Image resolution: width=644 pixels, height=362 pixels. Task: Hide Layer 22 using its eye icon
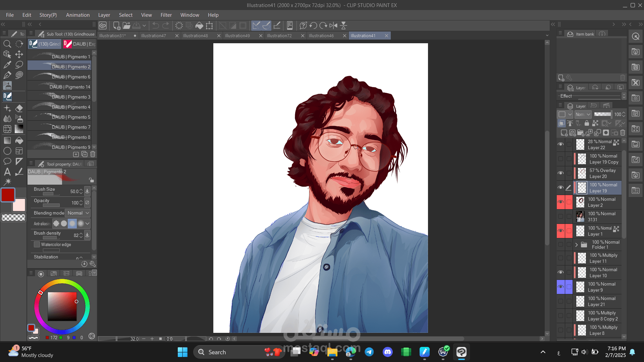point(560,144)
